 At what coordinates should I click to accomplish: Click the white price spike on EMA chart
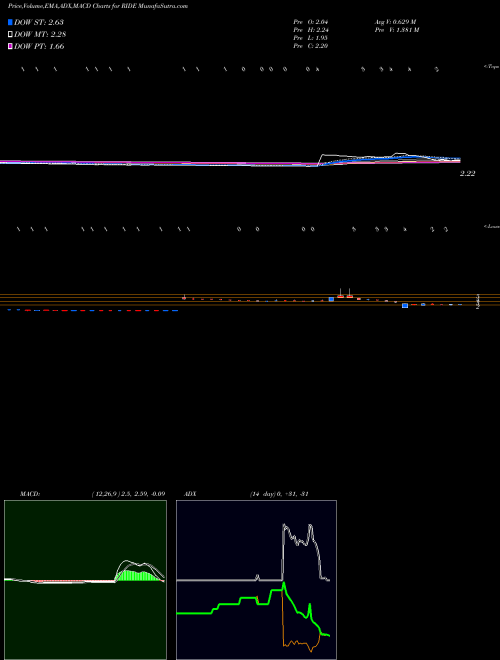pyautogui.click(x=323, y=155)
